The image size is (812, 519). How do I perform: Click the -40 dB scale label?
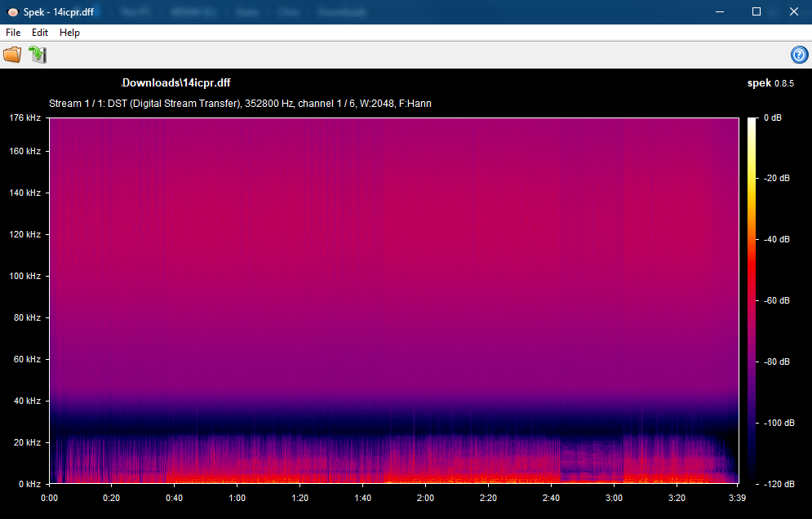tap(776, 239)
